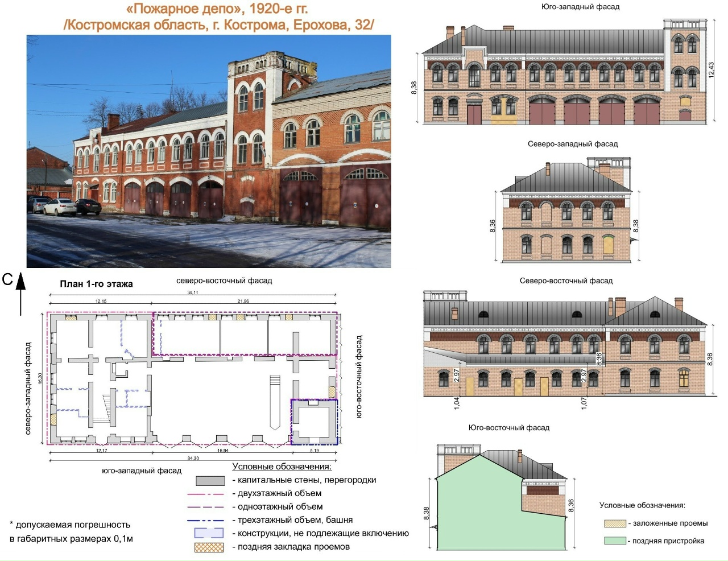Click the blue-outlined tower room on the plan
The height and width of the screenshot is (561, 728).
pos(315,422)
